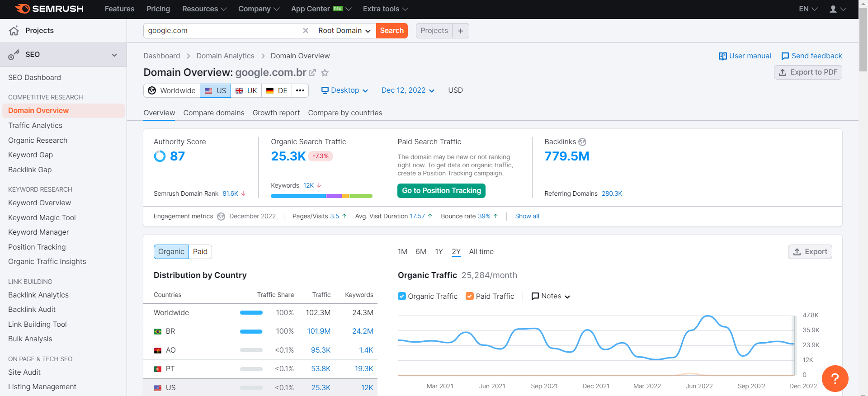This screenshot has height=396, width=868.
Task: Click the Portugal flag in PT row
Action: (158, 369)
